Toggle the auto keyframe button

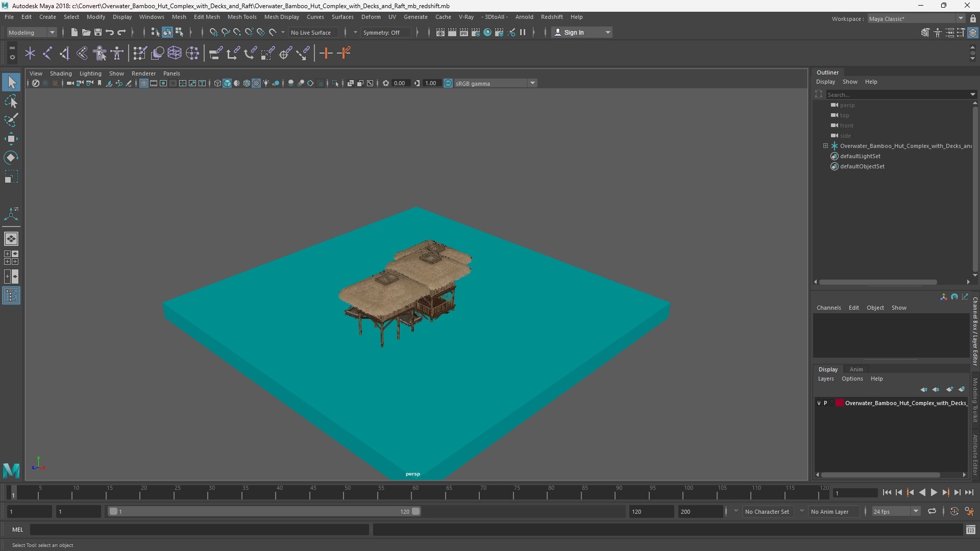(954, 511)
